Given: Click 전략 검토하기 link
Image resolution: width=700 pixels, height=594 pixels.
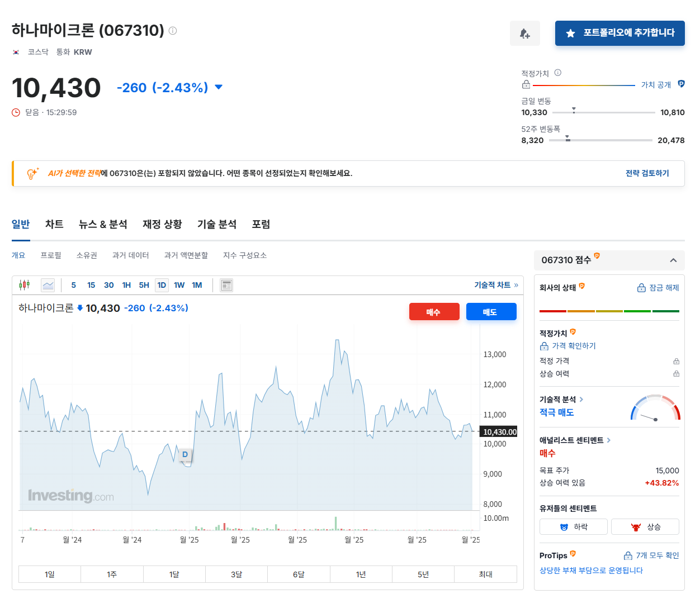Looking at the screenshot, I should pos(647,173).
